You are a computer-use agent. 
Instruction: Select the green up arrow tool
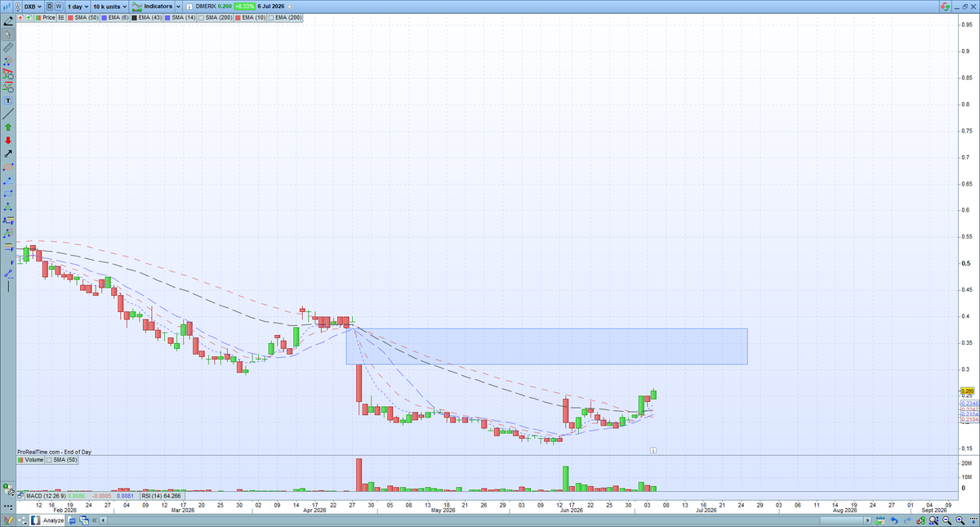click(x=8, y=127)
